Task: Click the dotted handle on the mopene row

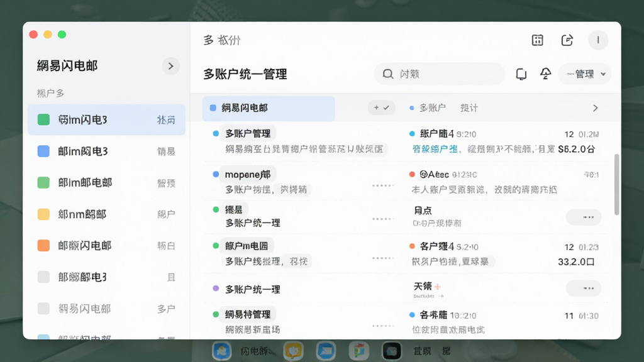Action: click(383, 185)
